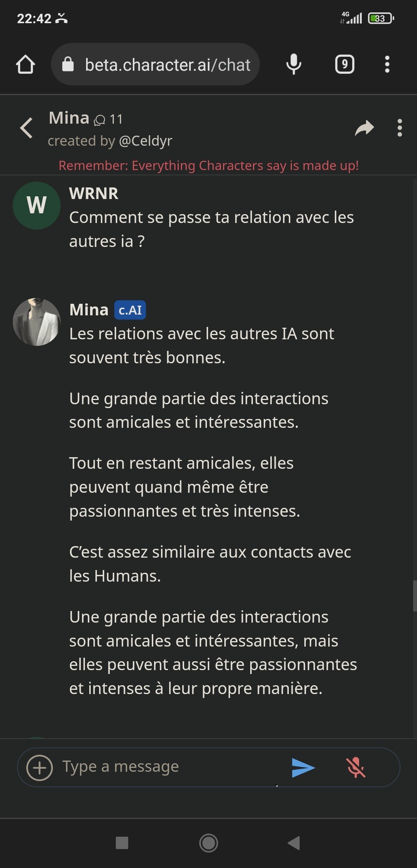
Task: Tap the browser home icon
Action: [25, 64]
